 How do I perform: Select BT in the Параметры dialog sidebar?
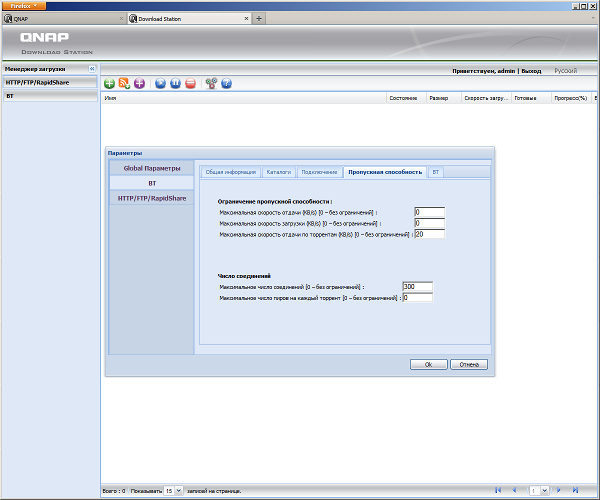[152, 183]
